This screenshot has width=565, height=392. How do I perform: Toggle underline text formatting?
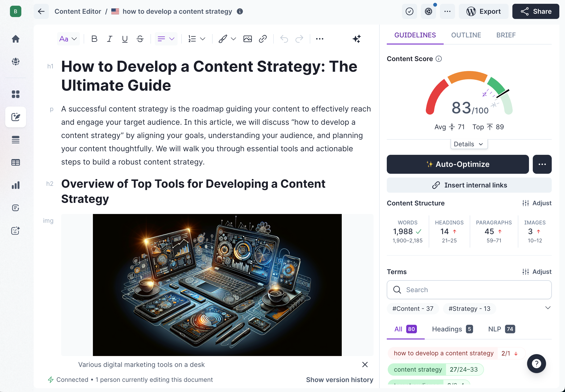click(125, 39)
